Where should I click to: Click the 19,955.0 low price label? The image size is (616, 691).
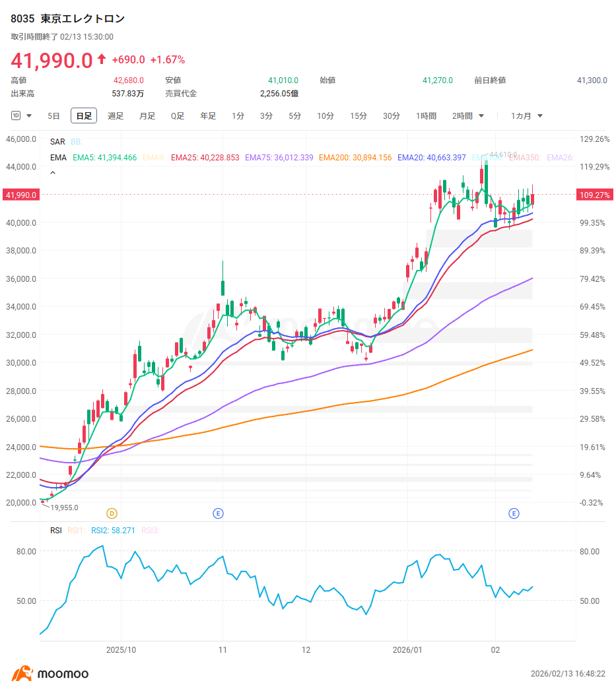(65, 508)
